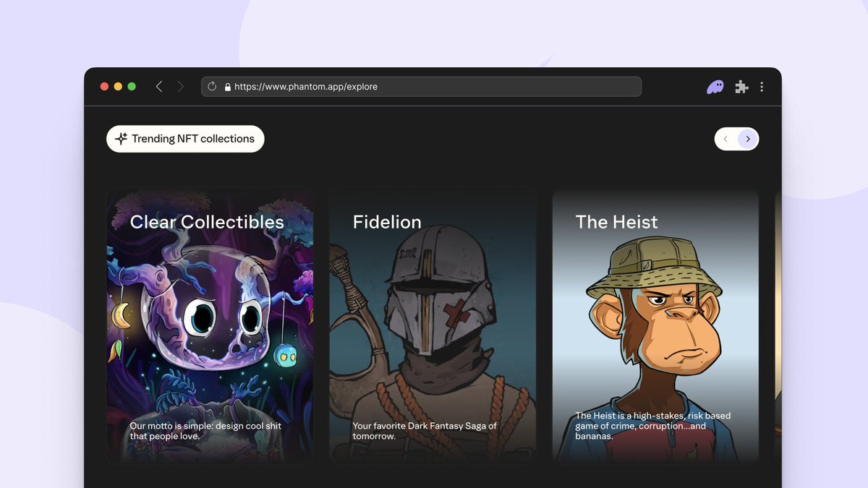The width and height of the screenshot is (868, 488).
Task: Show previous collections with left chevron
Action: 726,139
